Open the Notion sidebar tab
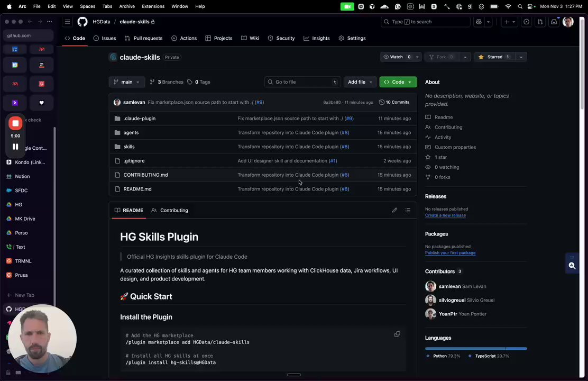Screen dimensions: 588x381 [x=22, y=176]
